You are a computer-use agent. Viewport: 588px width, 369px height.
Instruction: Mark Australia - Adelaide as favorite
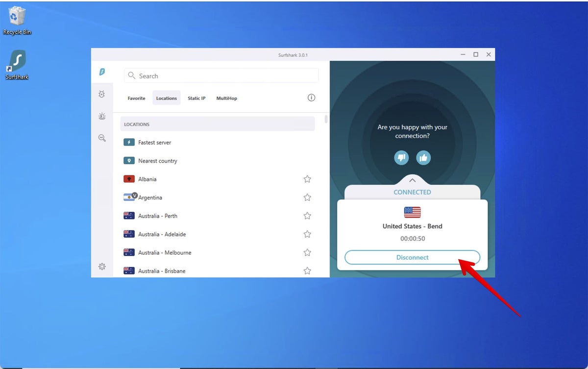pyautogui.click(x=307, y=234)
